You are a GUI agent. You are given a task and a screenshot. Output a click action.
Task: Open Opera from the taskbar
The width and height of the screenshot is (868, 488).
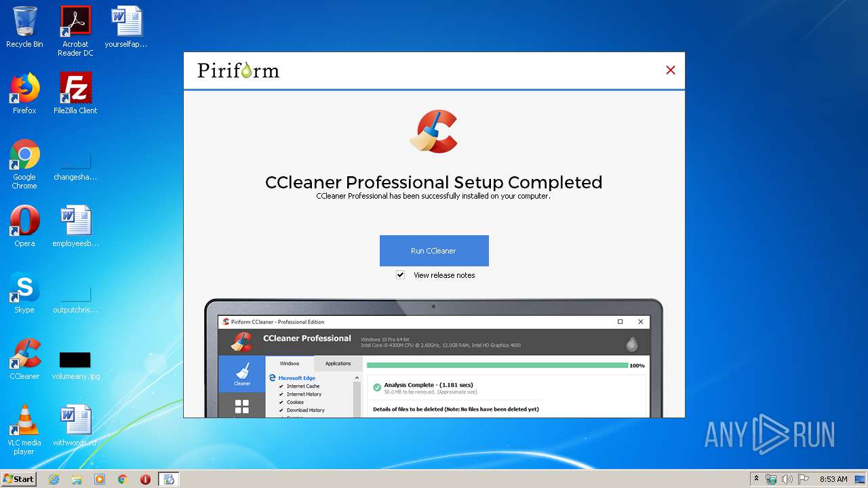(x=145, y=479)
